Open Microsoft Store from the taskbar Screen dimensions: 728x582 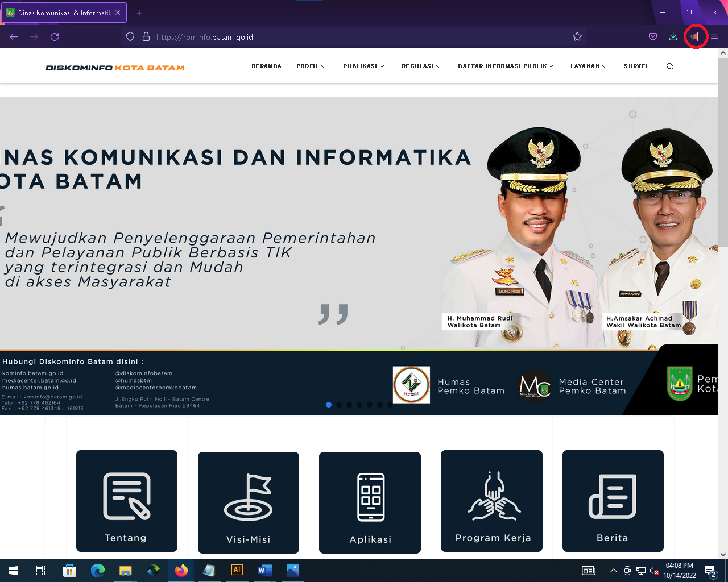[69, 571]
